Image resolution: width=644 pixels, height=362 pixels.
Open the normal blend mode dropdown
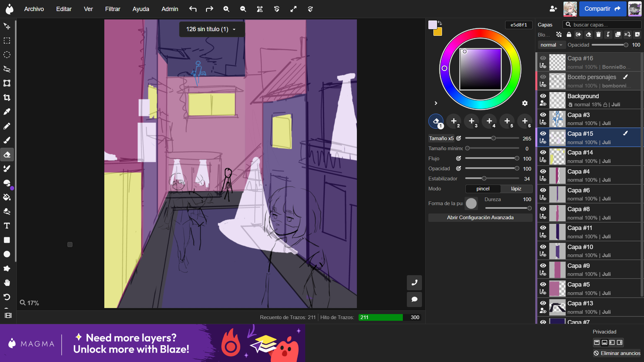pyautogui.click(x=551, y=45)
